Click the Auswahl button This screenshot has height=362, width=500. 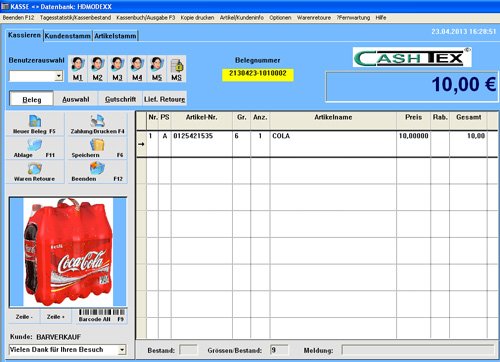coord(76,99)
